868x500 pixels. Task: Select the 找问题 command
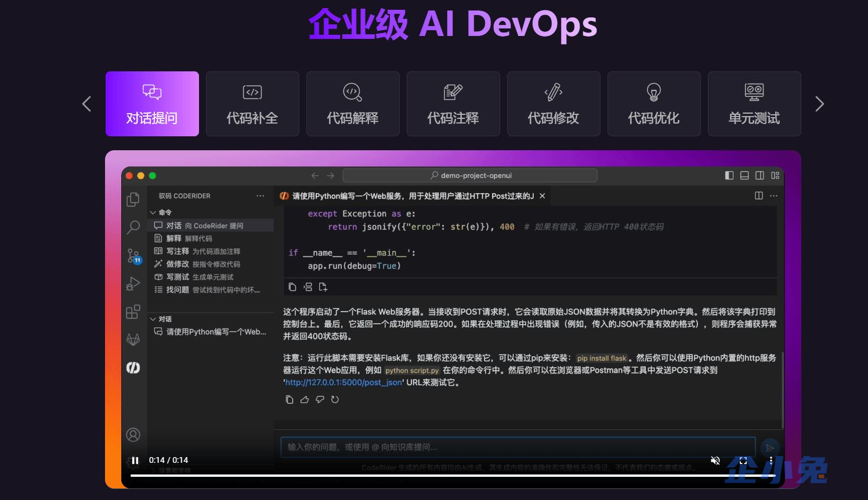point(211,289)
